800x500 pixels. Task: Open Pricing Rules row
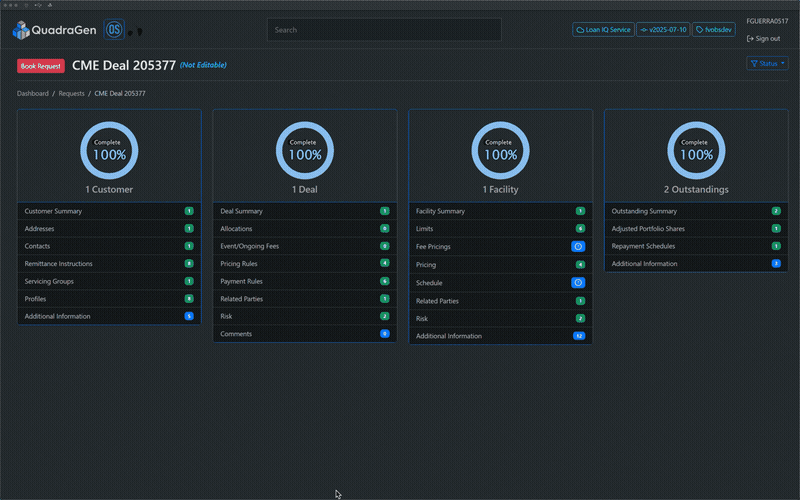point(305,264)
